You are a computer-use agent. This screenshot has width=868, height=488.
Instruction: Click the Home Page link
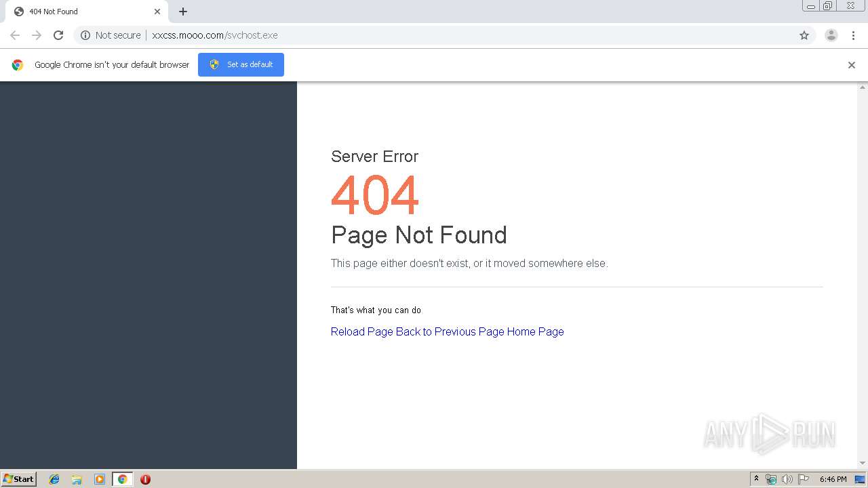(536, 331)
